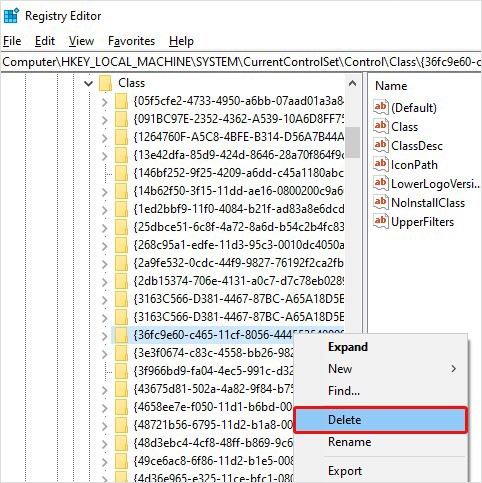This screenshot has width=482, height=483.
Task: Click folder icon of {36fc9e60-c465 key
Action: coord(121,335)
